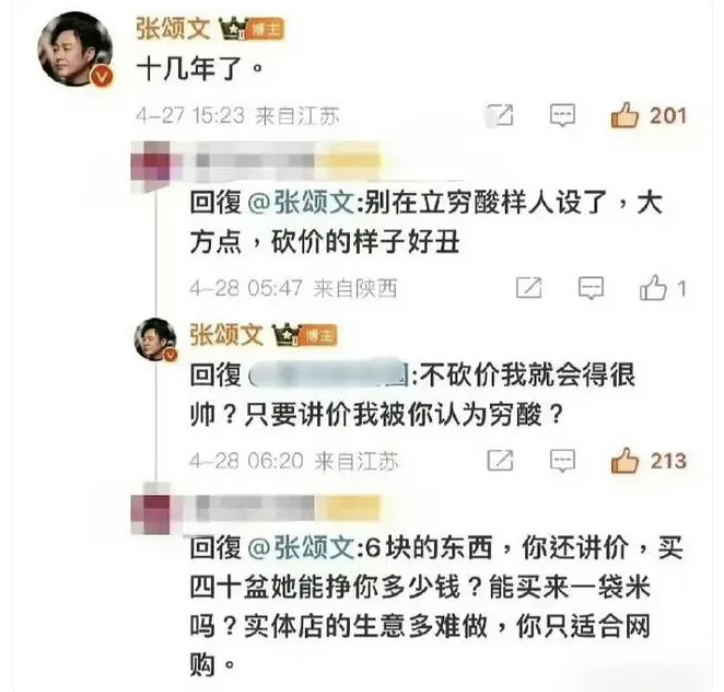Follow @张颂文 mention in the 穷酸样 comment
The image size is (724, 692).
(302, 202)
